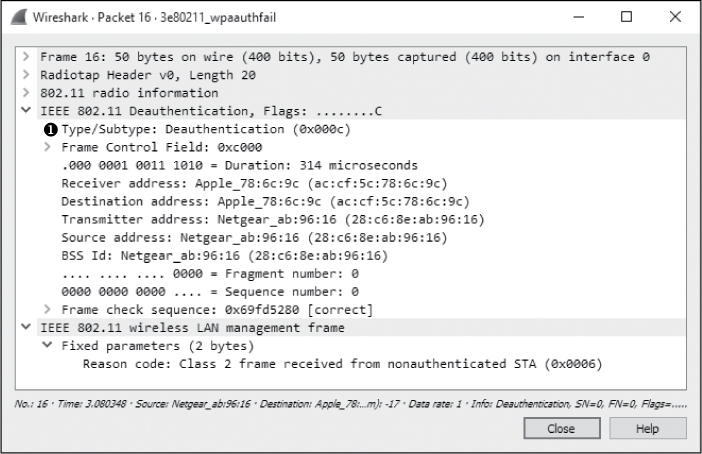
Task: Click the packet summary status line
Action: (350, 403)
